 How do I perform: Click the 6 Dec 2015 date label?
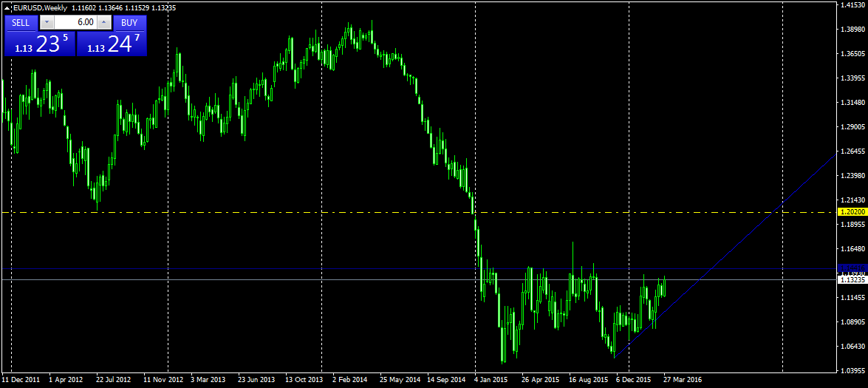[633, 381]
